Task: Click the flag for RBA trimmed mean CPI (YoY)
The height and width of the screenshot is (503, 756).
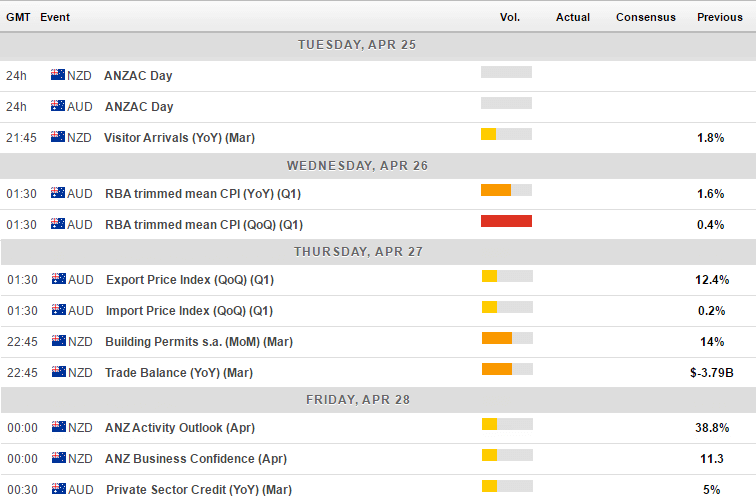Action: [x=58, y=193]
